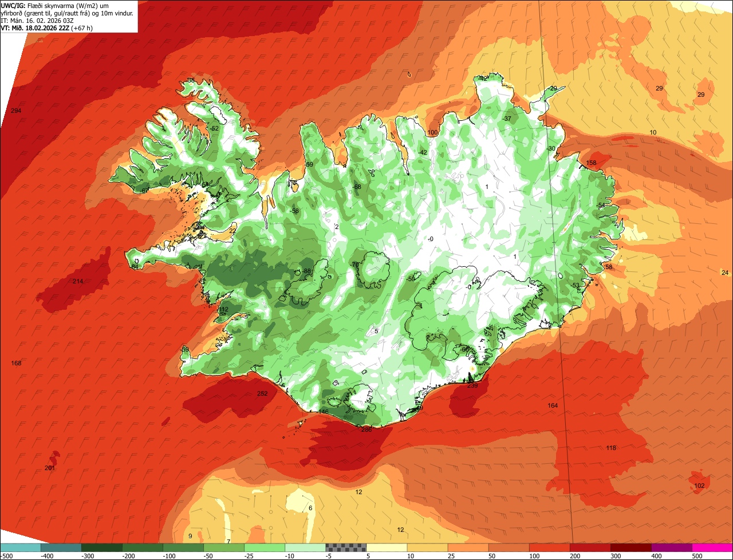733x560 pixels.
Task: Click the 118 value on the map
Action: (x=611, y=448)
